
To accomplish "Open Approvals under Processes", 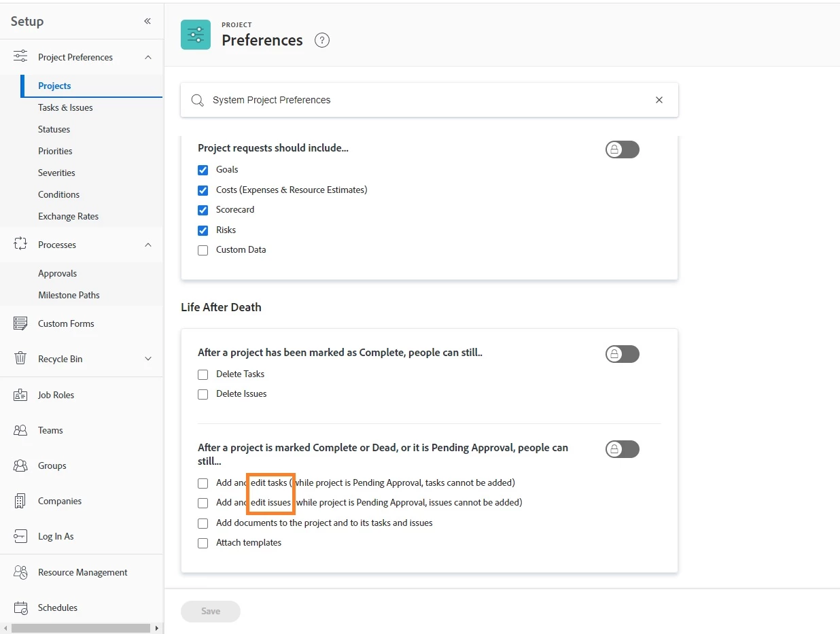I will tap(57, 273).
